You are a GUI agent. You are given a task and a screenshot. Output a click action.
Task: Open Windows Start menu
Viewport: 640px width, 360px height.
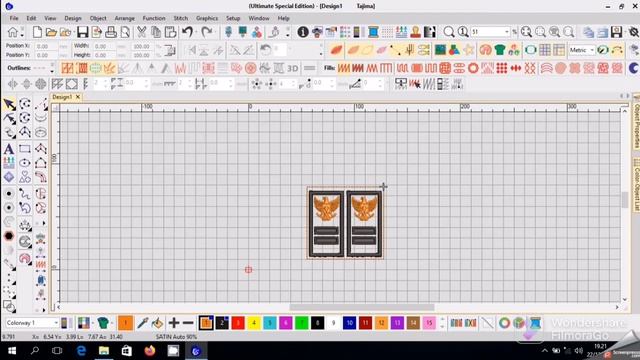click(12, 351)
